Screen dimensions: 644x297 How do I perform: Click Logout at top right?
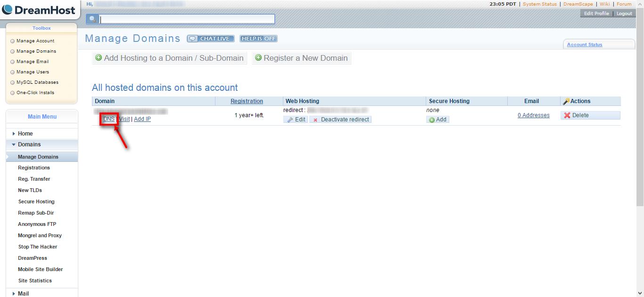(x=624, y=13)
